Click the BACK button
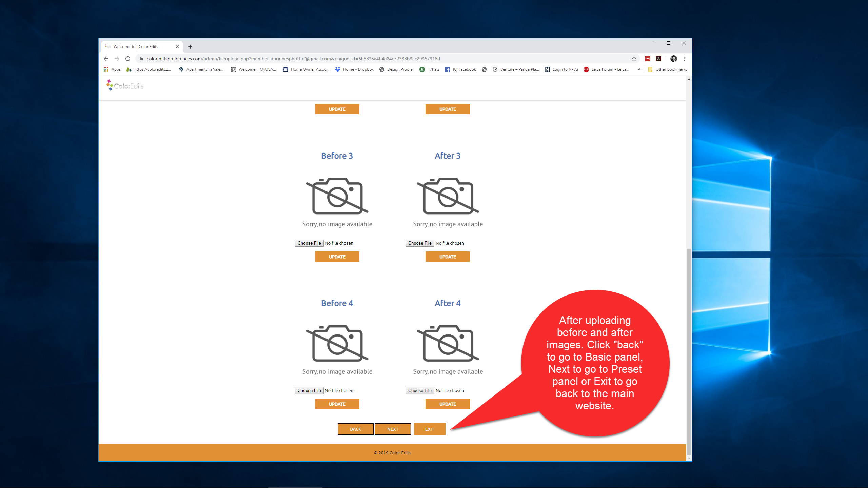Image resolution: width=868 pixels, height=488 pixels. click(x=355, y=429)
